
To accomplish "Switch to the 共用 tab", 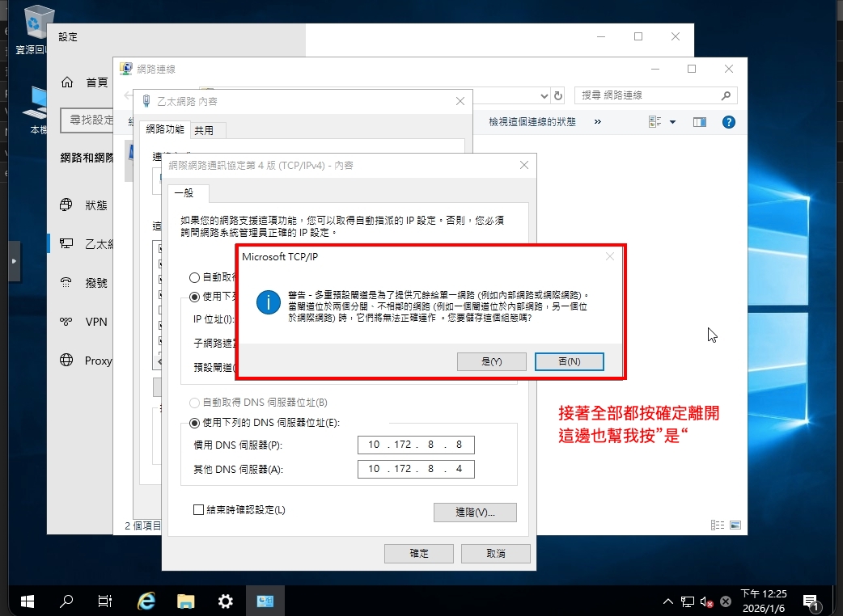I will tap(204, 130).
